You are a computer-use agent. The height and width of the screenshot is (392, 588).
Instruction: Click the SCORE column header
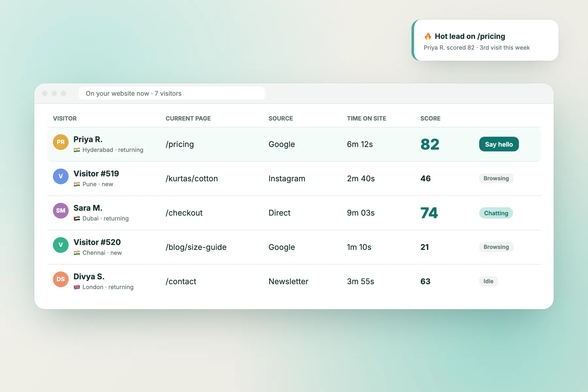click(430, 119)
